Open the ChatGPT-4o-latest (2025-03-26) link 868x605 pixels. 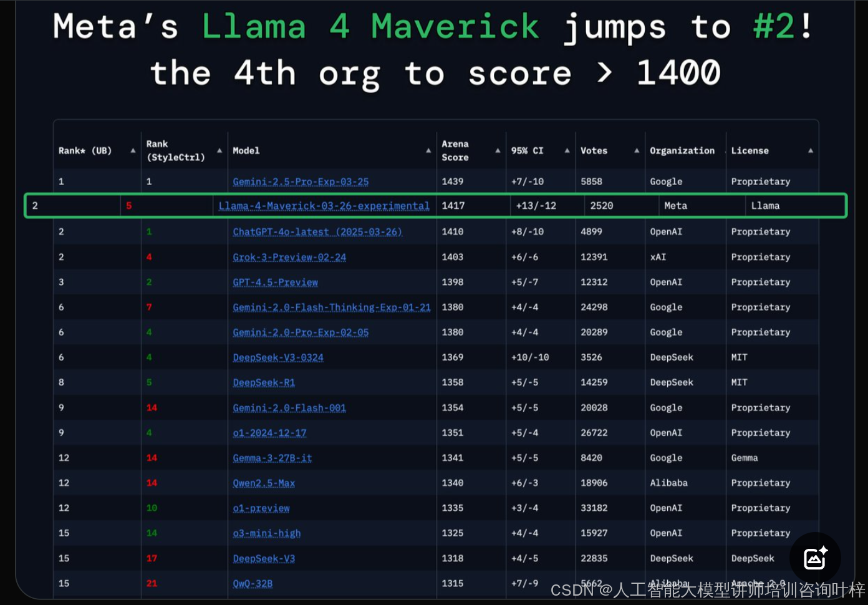tap(317, 231)
